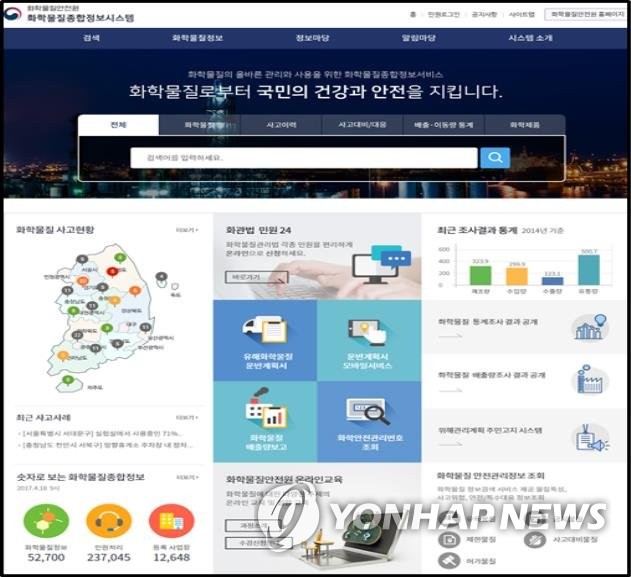Click the red 등록 사업장 icon
This screenshot has height=577, width=631.
pos(171,521)
